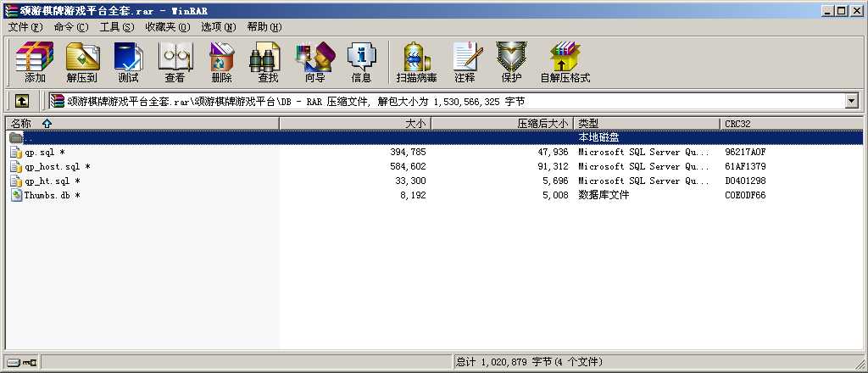Sort by the CRC32 column header
868x373 pixels.
(x=791, y=124)
